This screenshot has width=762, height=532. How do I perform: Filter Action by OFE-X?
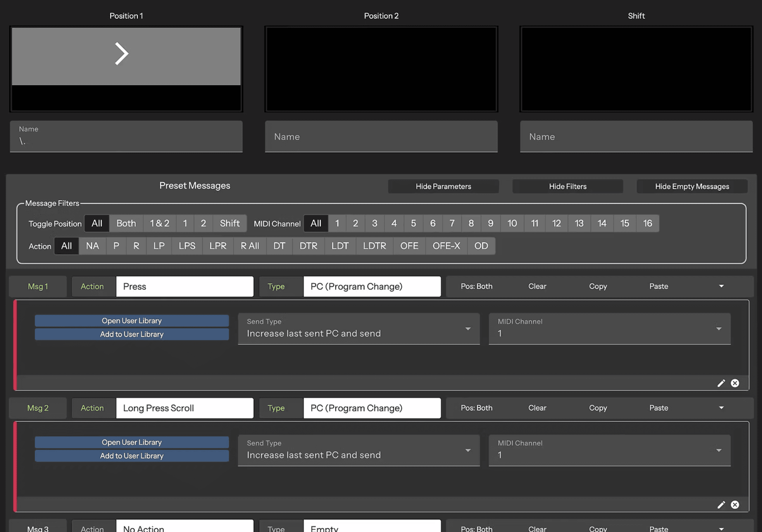446,246
